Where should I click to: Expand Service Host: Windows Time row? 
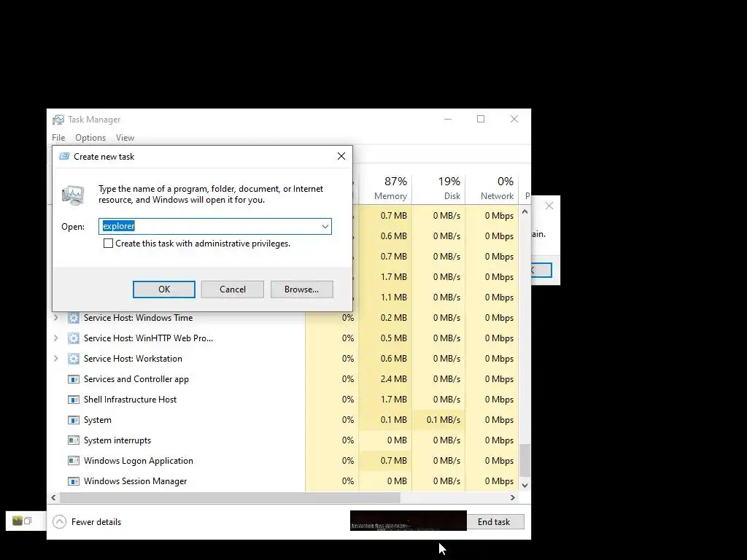tap(56, 318)
